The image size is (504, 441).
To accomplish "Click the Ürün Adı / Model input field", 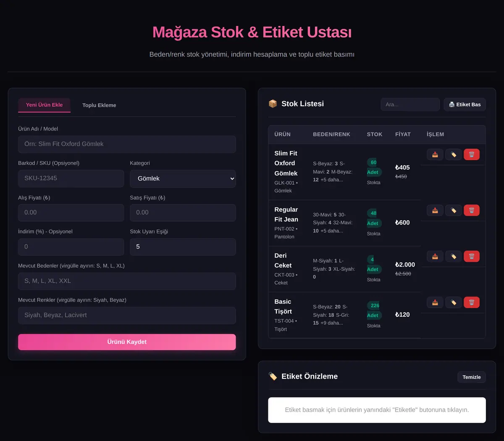I will point(127,144).
